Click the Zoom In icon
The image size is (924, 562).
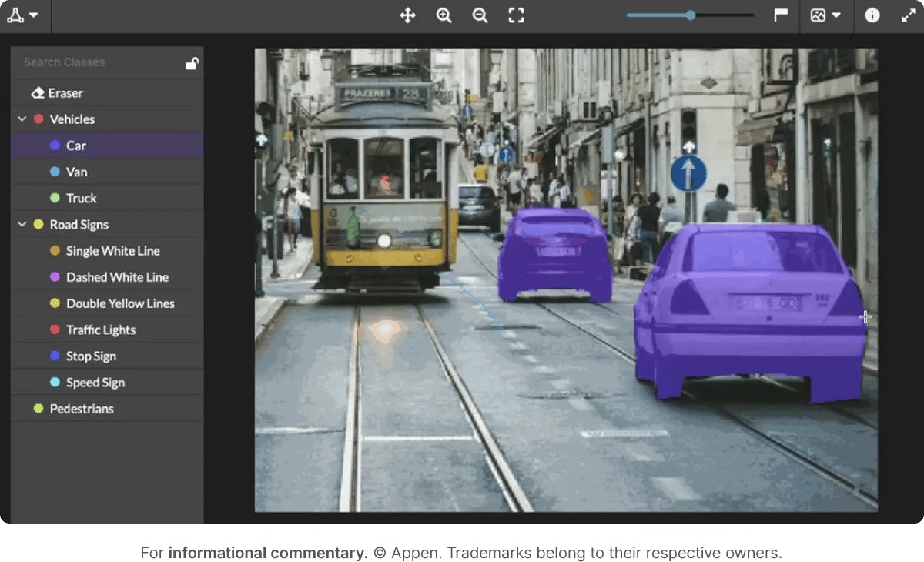pyautogui.click(x=444, y=15)
